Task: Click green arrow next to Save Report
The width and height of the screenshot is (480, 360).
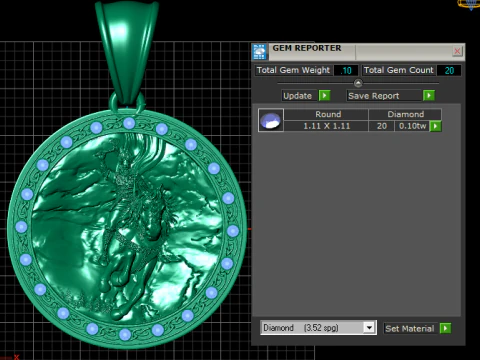Action: point(429,96)
